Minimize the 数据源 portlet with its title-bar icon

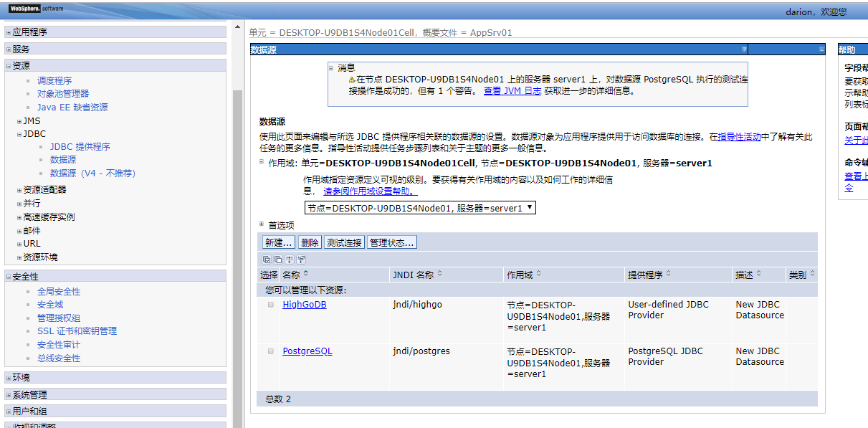pos(821,49)
